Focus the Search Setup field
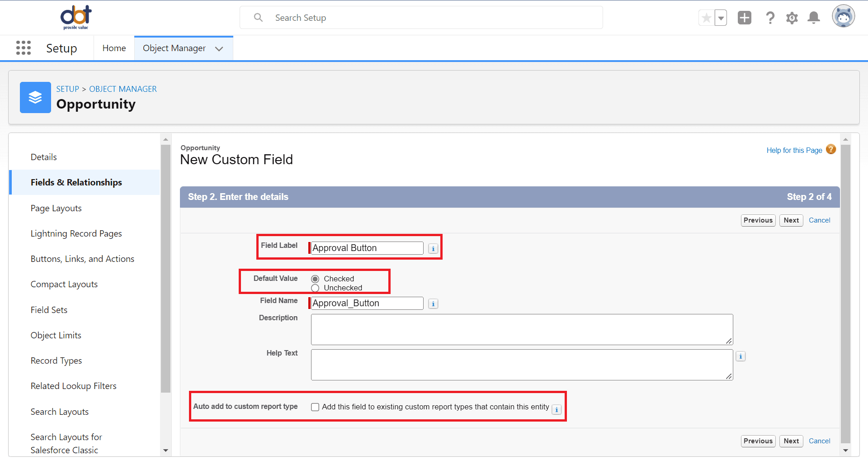 pyautogui.click(x=421, y=18)
